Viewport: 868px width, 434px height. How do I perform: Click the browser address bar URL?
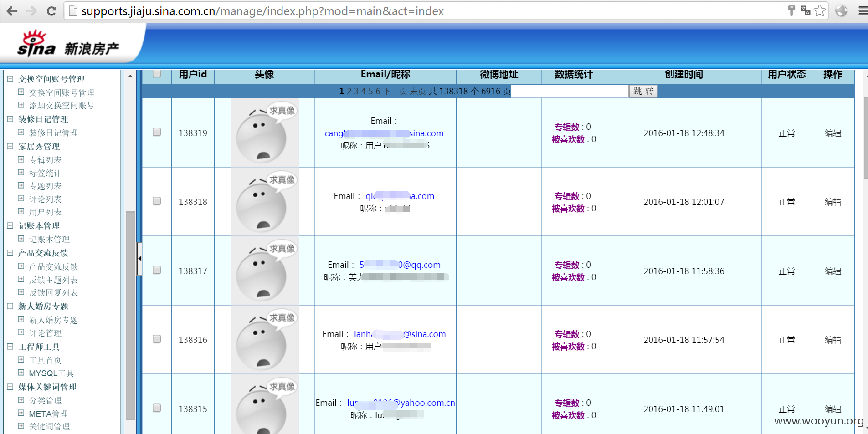[262, 11]
